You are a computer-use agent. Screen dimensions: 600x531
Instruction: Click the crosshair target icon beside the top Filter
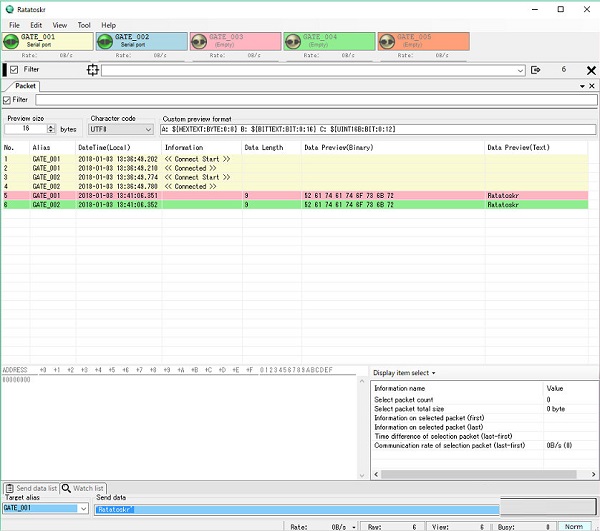(x=93, y=70)
